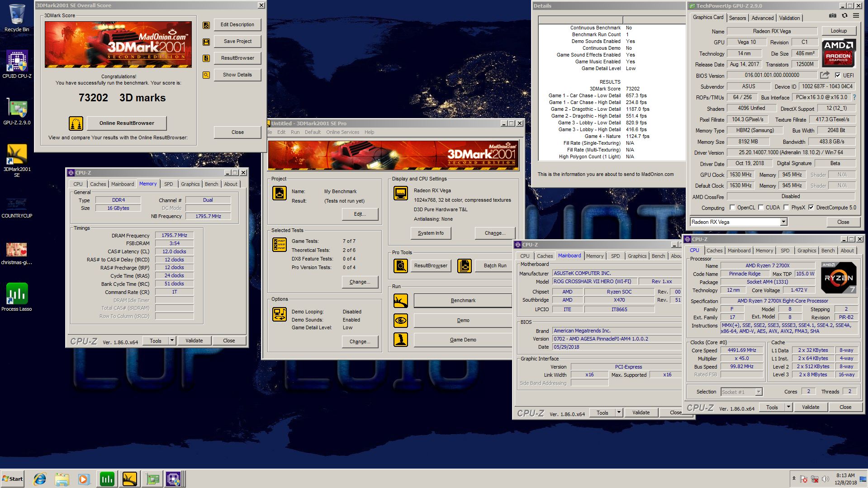The height and width of the screenshot is (488, 868).
Task: Click the Edit... button in Project section
Action: pyautogui.click(x=360, y=214)
